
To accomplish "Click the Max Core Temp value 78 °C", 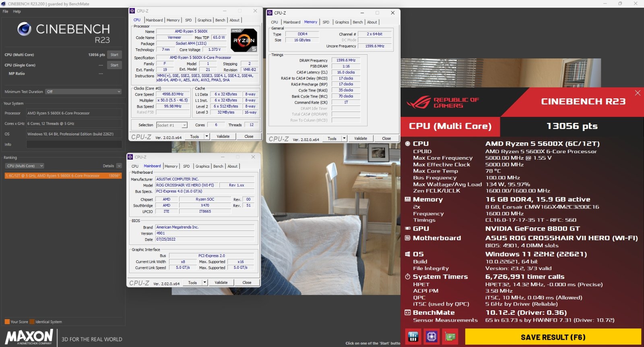I will pos(493,171).
